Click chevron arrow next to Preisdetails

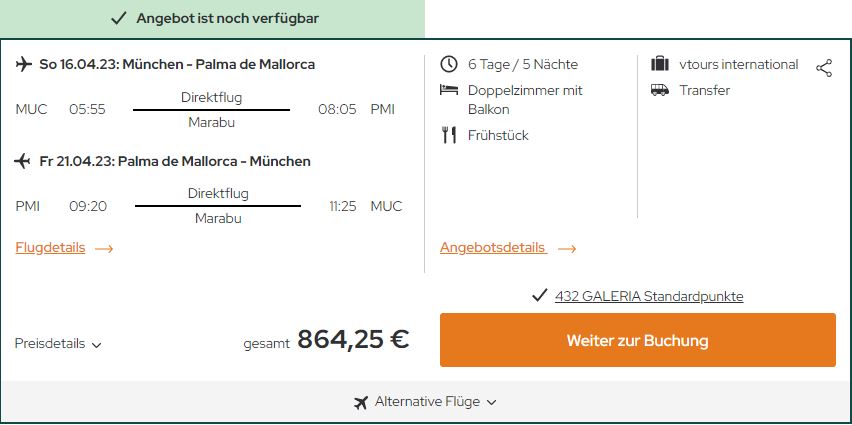pyautogui.click(x=97, y=345)
